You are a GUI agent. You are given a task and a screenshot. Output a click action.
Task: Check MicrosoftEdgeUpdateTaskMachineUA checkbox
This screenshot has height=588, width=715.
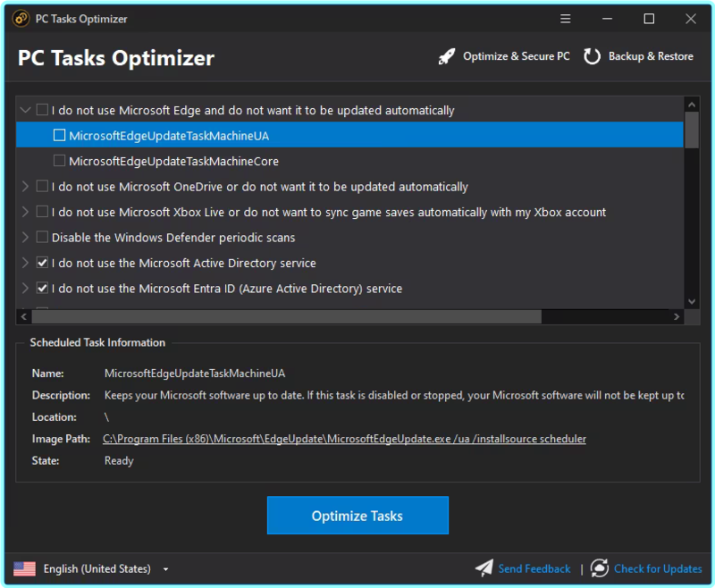59,135
